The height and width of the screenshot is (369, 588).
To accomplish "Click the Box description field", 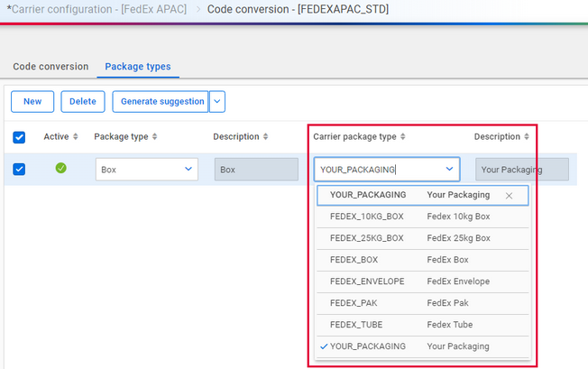I will pyautogui.click(x=256, y=170).
